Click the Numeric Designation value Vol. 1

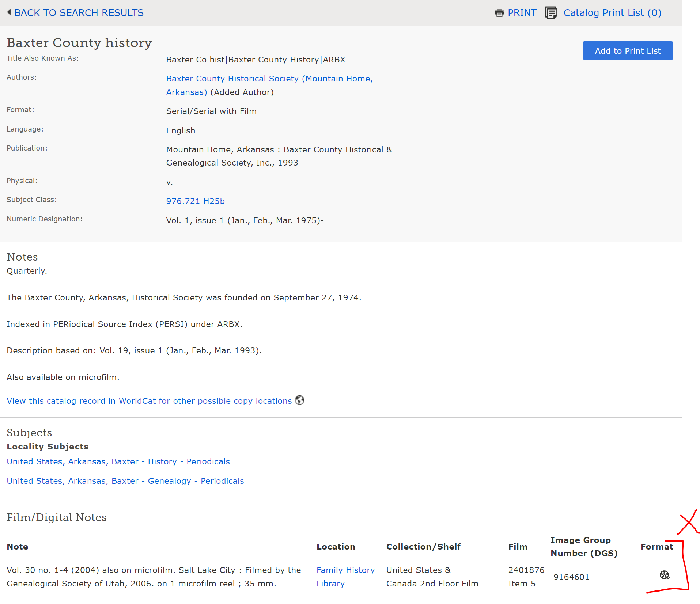pyautogui.click(x=245, y=220)
